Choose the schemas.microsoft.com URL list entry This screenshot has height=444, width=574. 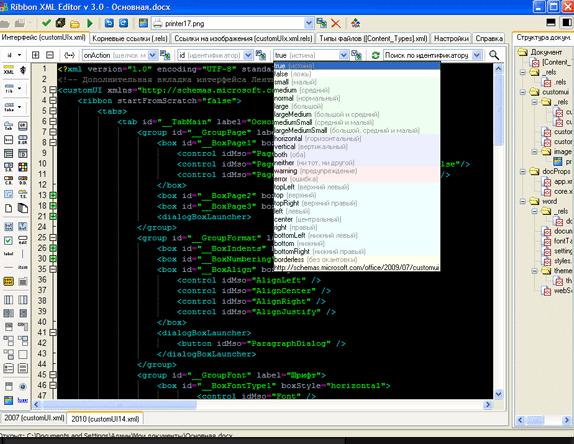357,267
